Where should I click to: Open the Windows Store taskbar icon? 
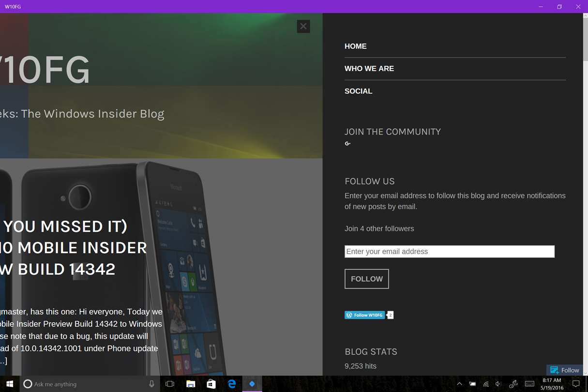pos(211,384)
